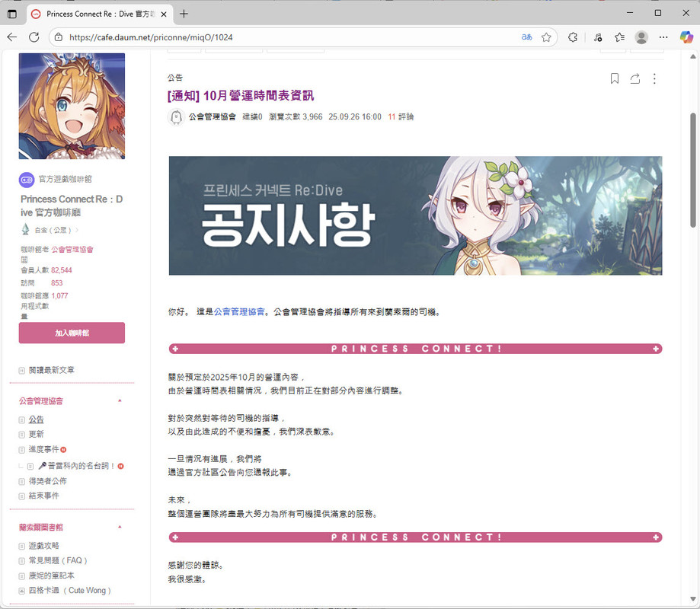Image resolution: width=700 pixels, height=609 pixels.
Task: Click the author name 公會管理協會 under title
Action: click(212, 117)
